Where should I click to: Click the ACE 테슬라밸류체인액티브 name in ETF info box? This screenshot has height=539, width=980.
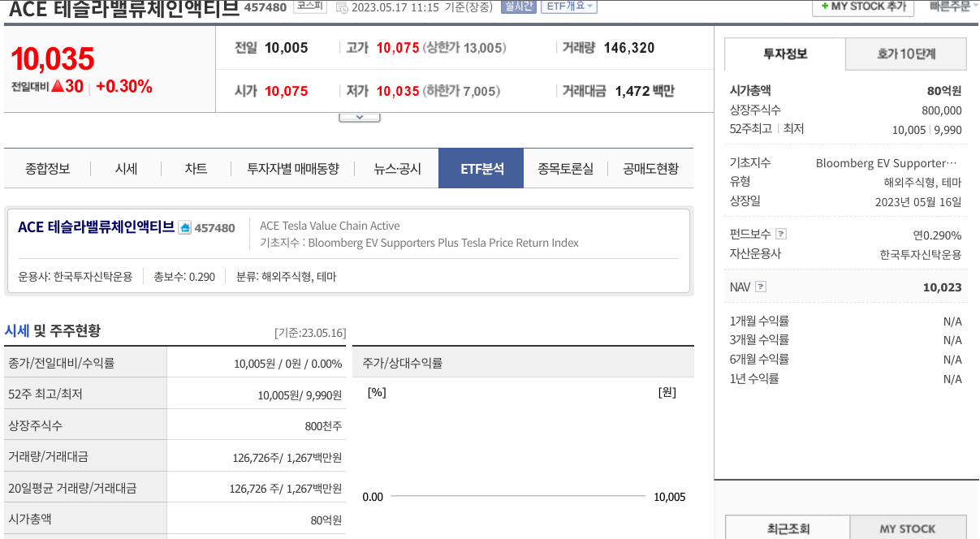click(96, 227)
